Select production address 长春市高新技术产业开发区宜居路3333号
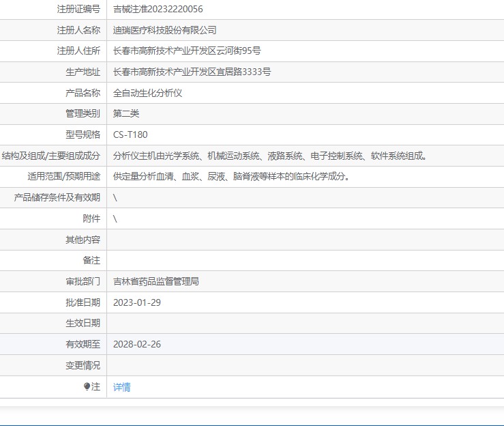Viewport: 504px width, 426px height. (x=192, y=72)
